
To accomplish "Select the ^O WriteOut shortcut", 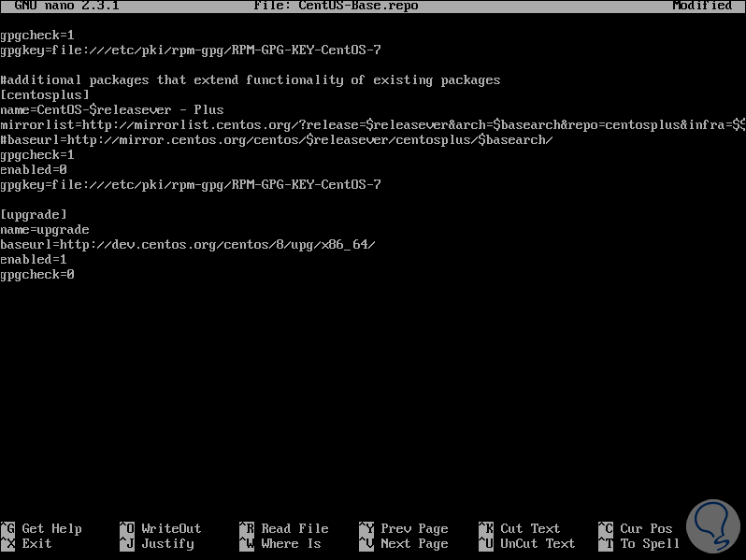I will click(x=161, y=528).
